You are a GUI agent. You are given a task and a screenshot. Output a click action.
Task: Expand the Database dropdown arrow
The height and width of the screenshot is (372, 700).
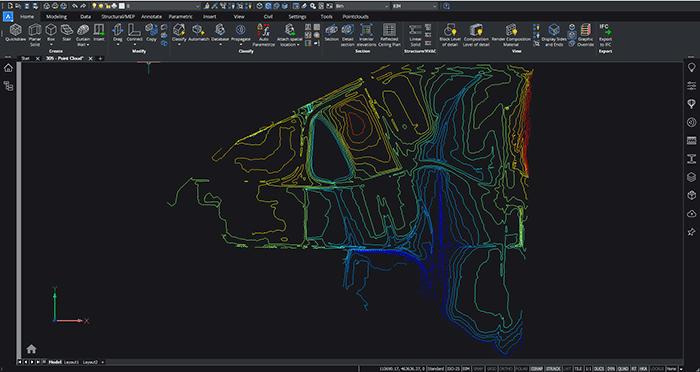(x=220, y=45)
